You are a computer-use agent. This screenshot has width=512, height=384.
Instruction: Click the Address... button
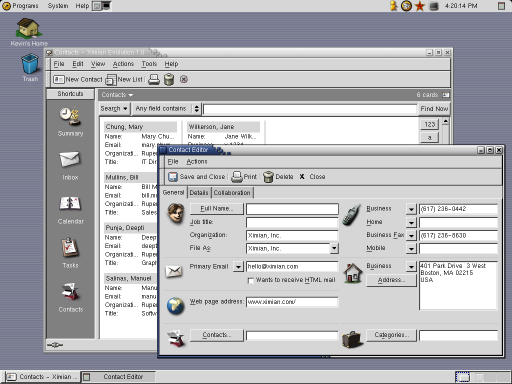coord(391,280)
